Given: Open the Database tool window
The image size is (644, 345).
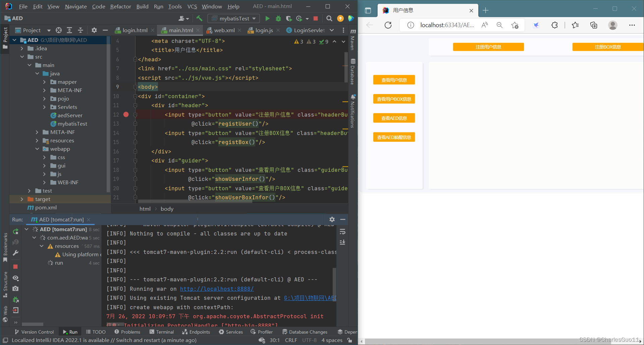Looking at the screenshot, I should tap(353, 72).
